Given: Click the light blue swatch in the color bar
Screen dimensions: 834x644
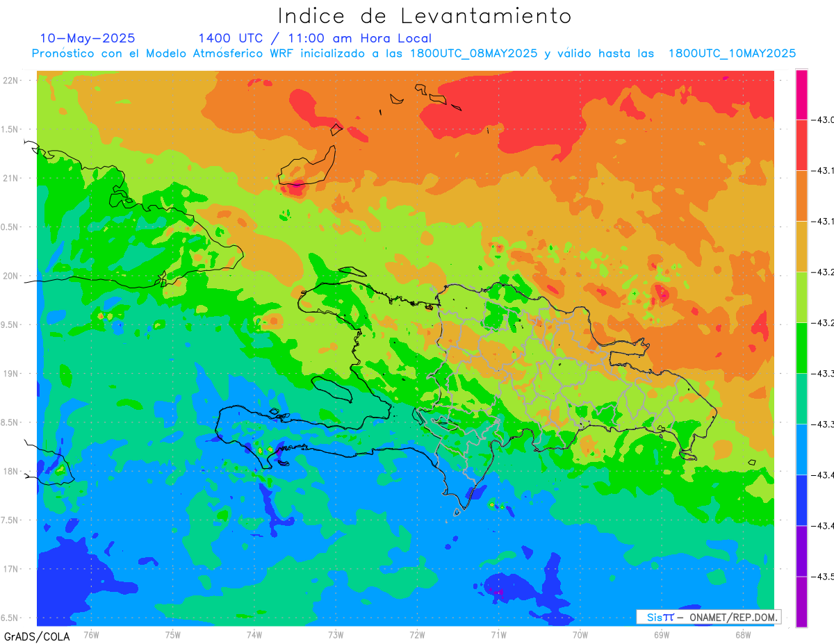Looking at the screenshot, I should (801, 449).
